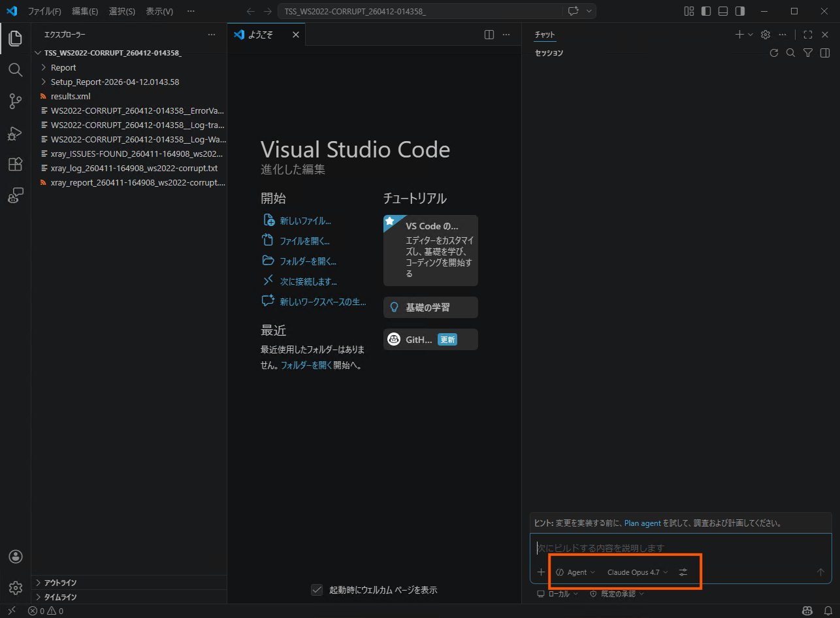Viewport: 840px width, 618px height.
Task: Select the ようこそ editor tab
Action: click(x=267, y=35)
